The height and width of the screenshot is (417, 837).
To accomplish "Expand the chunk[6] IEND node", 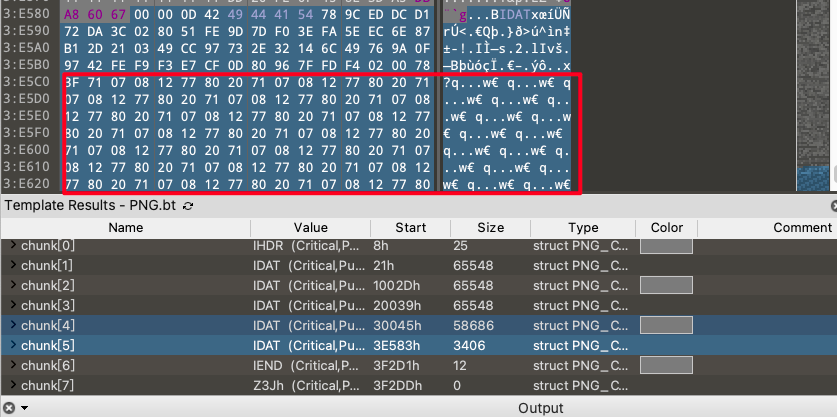I will (x=13, y=365).
